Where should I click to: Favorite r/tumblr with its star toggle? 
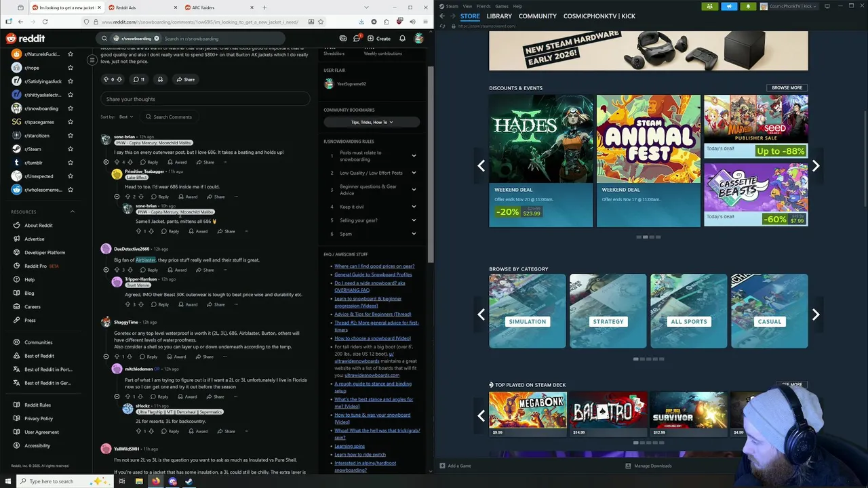[x=70, y=163]
